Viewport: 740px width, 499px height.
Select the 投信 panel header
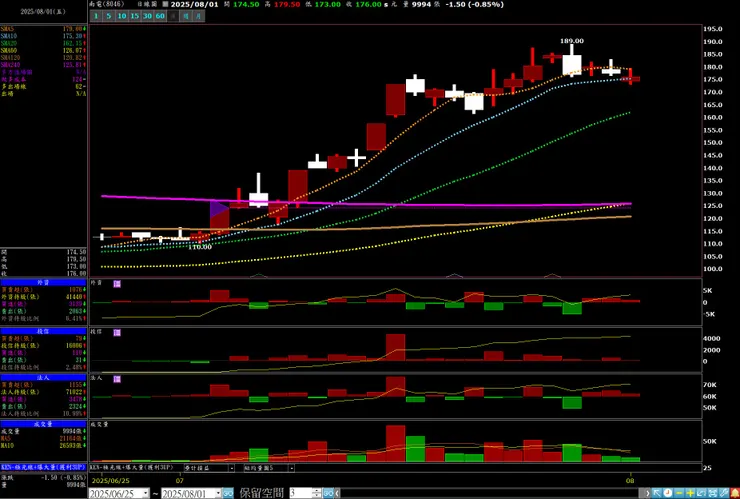tap(43, 331)
